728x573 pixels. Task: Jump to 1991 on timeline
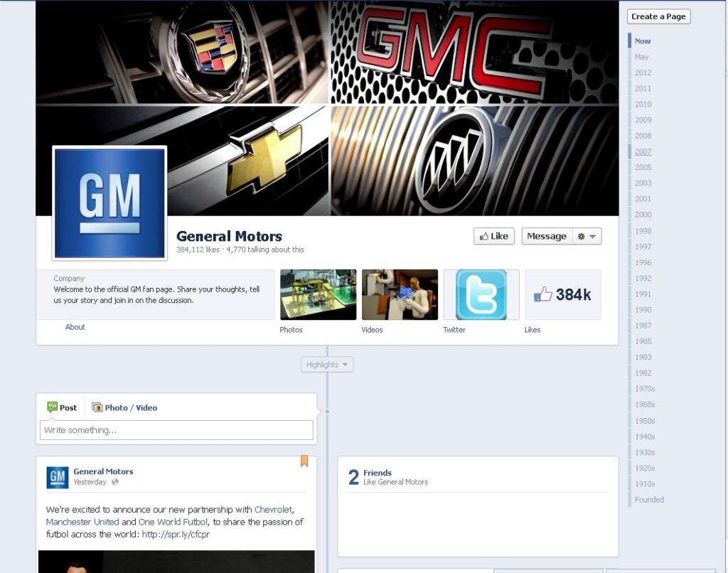[643, 294]
